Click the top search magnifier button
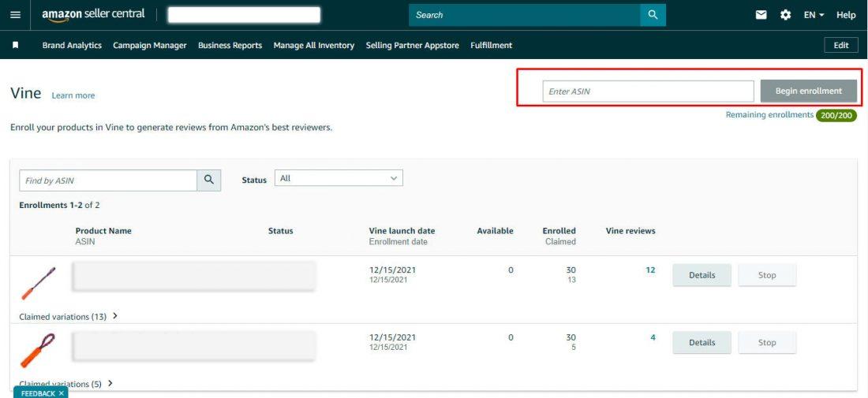Viewport: 868px width, 398px height. [x=653, y=15]
